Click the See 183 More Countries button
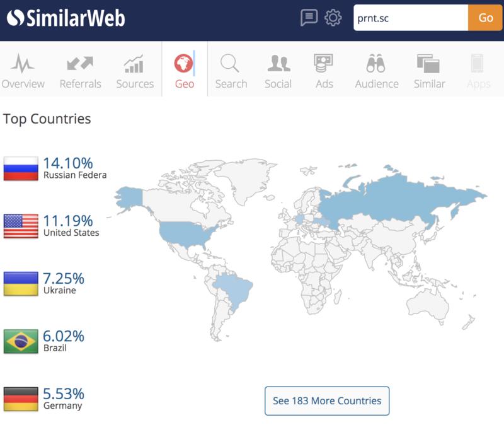Image resolution: width=504 pixels, height=432 pixels. click(327, 400)
